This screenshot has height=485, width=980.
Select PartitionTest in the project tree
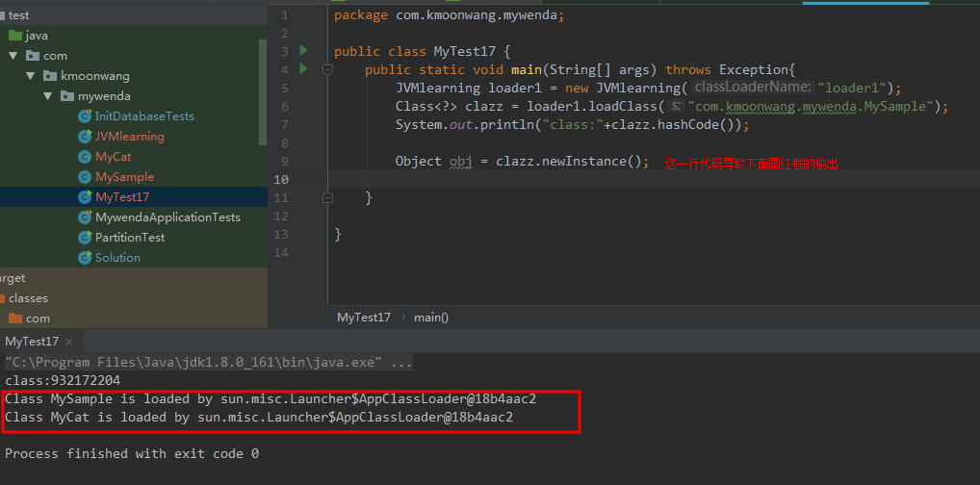click(x=130, y=238)
